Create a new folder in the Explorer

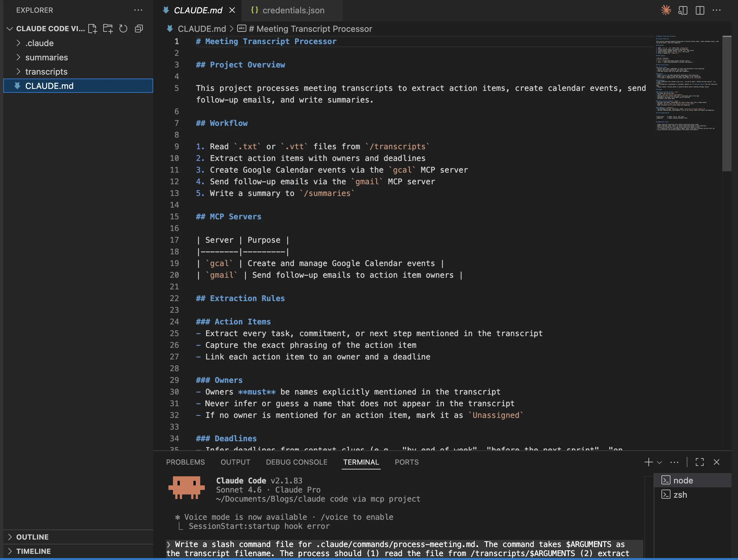107,28
